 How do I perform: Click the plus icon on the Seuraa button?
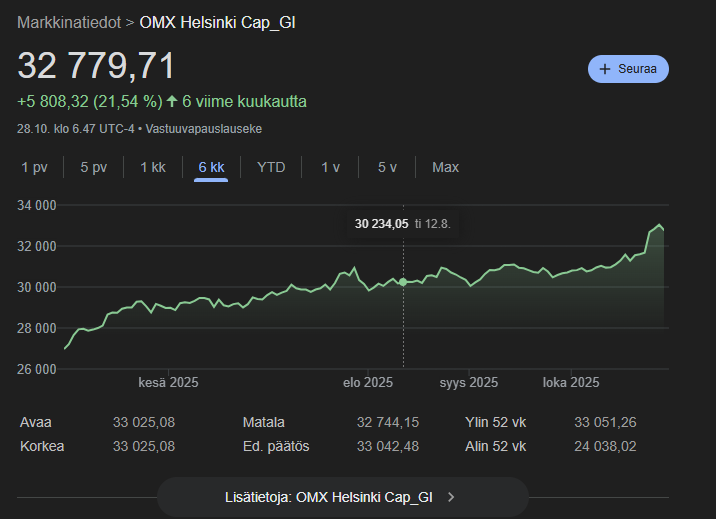pos(604,69)
